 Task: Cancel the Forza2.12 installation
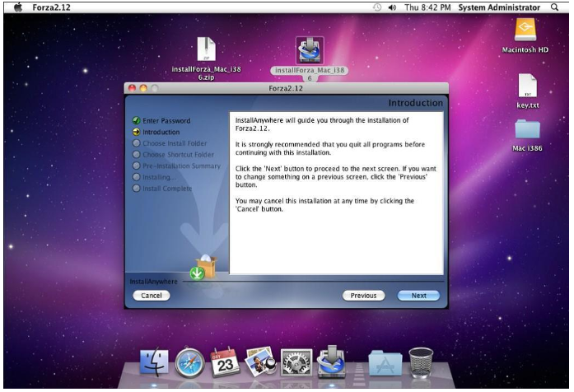152,296
